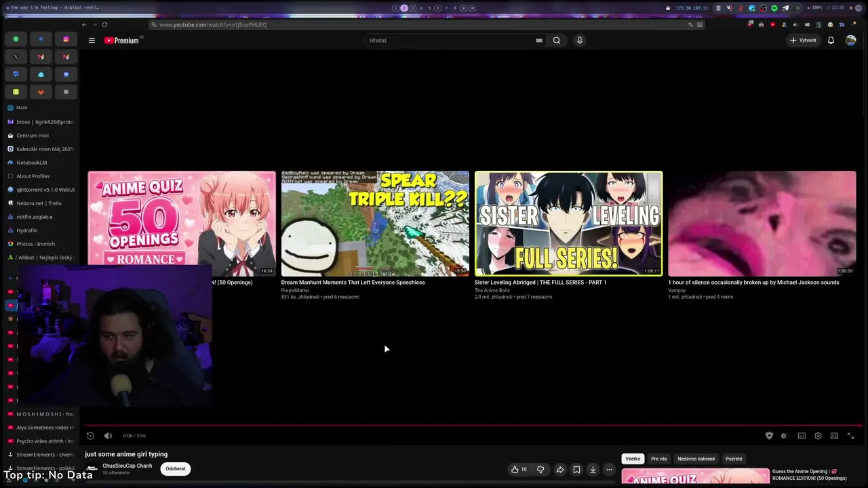Play the Spear Triple Kill thumbnail
868x488 pixels.
click(375, 224)
